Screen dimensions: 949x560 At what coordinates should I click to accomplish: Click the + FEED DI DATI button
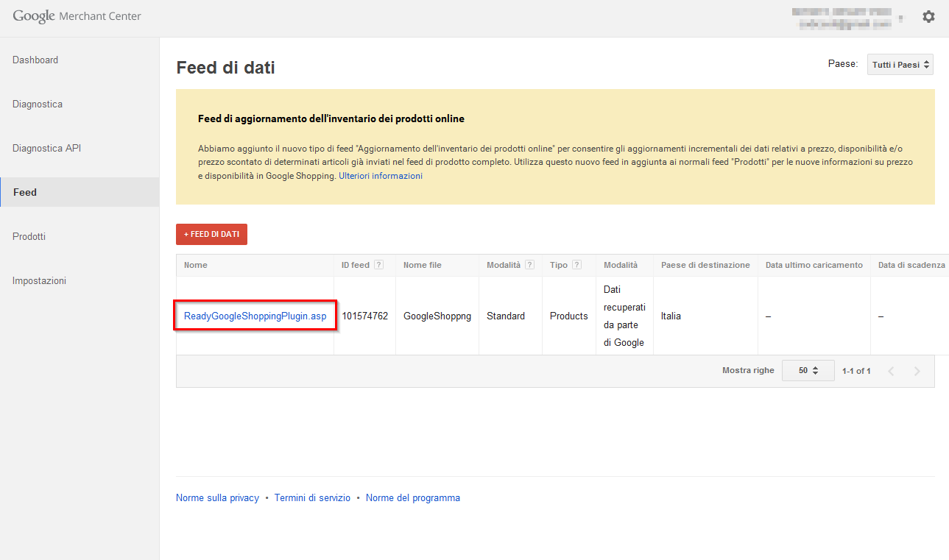click(x=211, y=234)
